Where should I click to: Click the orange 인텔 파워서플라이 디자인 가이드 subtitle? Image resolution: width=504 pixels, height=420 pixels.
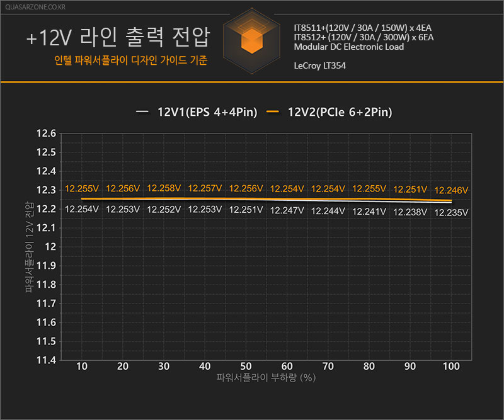coord(131,60)
